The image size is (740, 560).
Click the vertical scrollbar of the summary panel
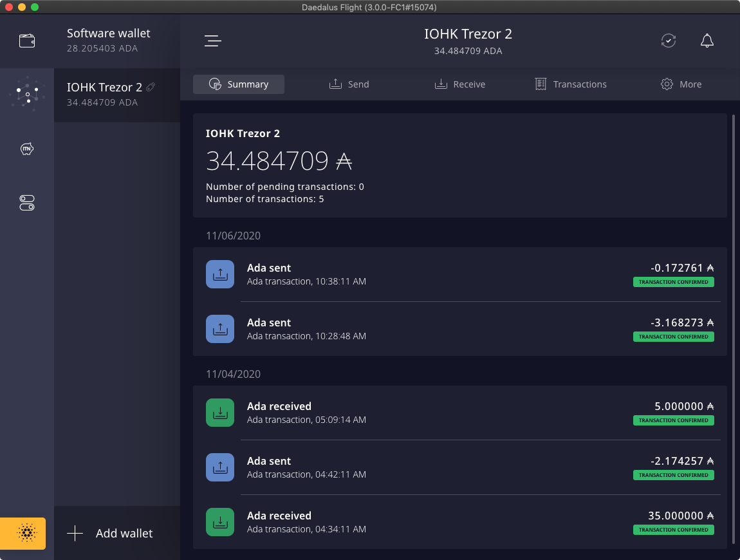(734, 329)
